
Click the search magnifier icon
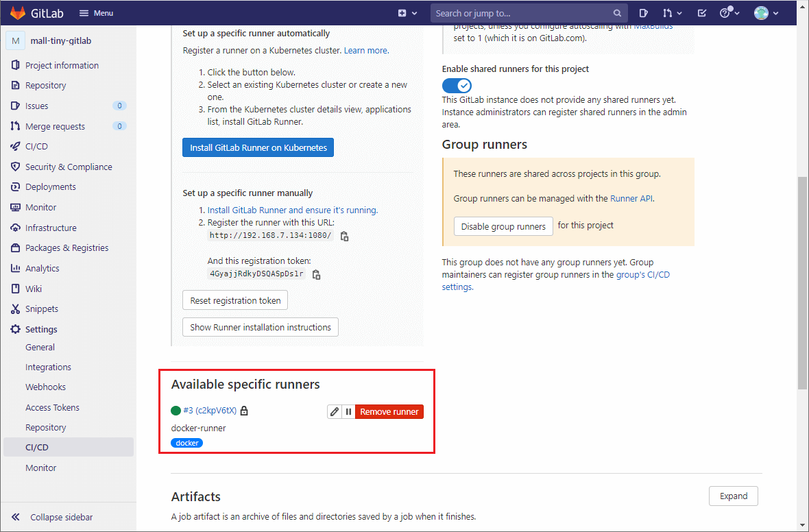click(617, 13)
